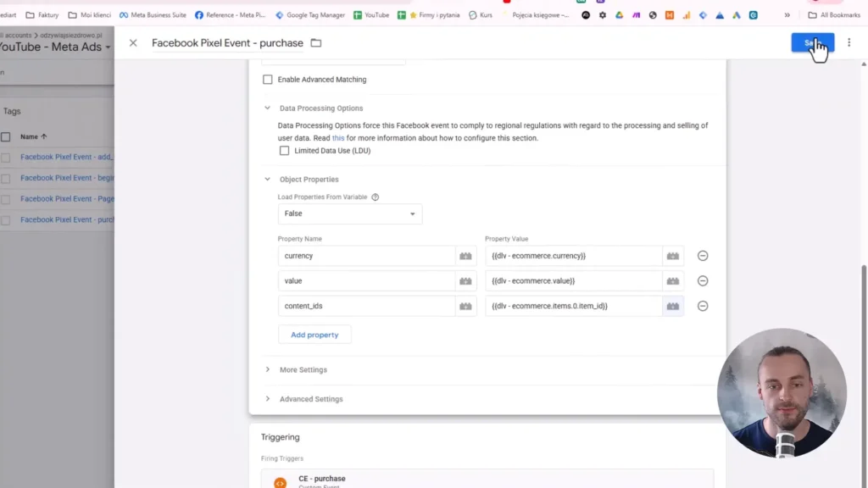Toggle the select-all checkbox in Tags header
This screenshot has height=488, width=868.
[6, 136]
